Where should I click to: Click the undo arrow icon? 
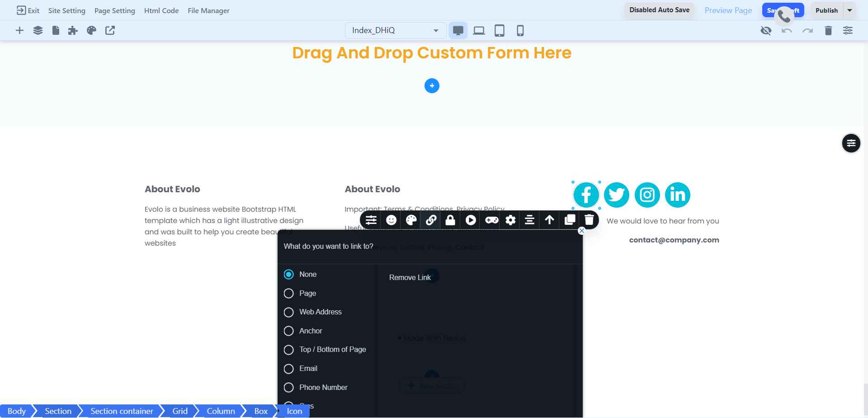click(787, 30)
